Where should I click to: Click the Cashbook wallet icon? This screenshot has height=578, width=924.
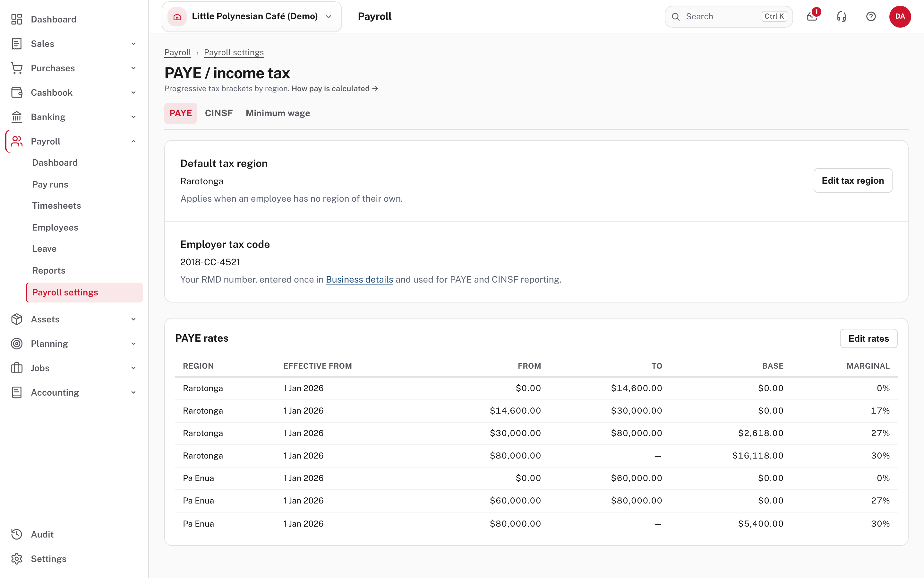click(16, 92)
